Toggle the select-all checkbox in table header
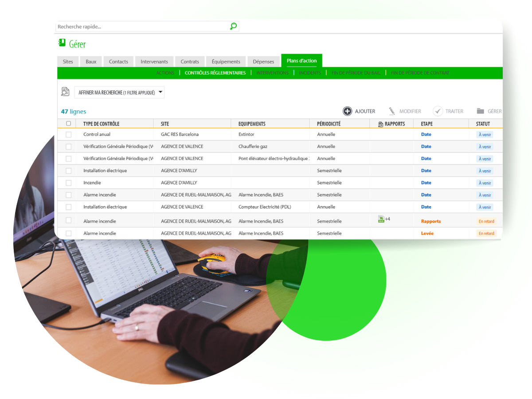The height and width of the screenshot is (399, 532). [68, 124]
